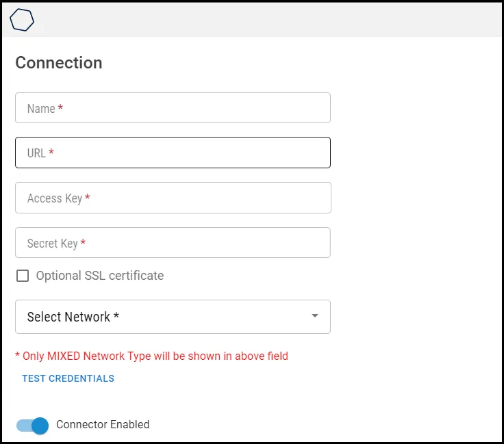Click the gray header bar beside logo

point(268,20)
